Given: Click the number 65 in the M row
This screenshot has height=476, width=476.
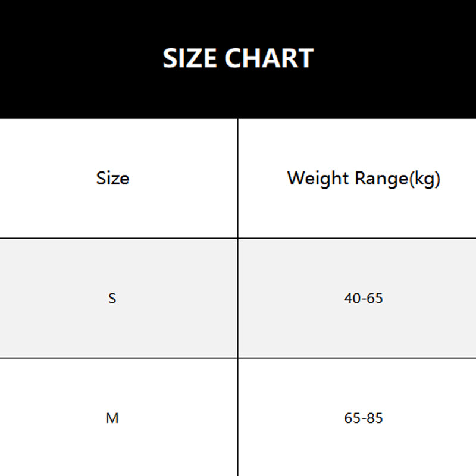Looking at the screenshot, I should coord(352,418).
